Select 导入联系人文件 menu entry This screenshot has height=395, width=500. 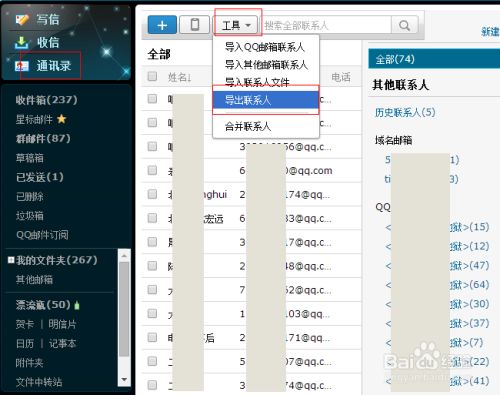(x=257, y=82)
